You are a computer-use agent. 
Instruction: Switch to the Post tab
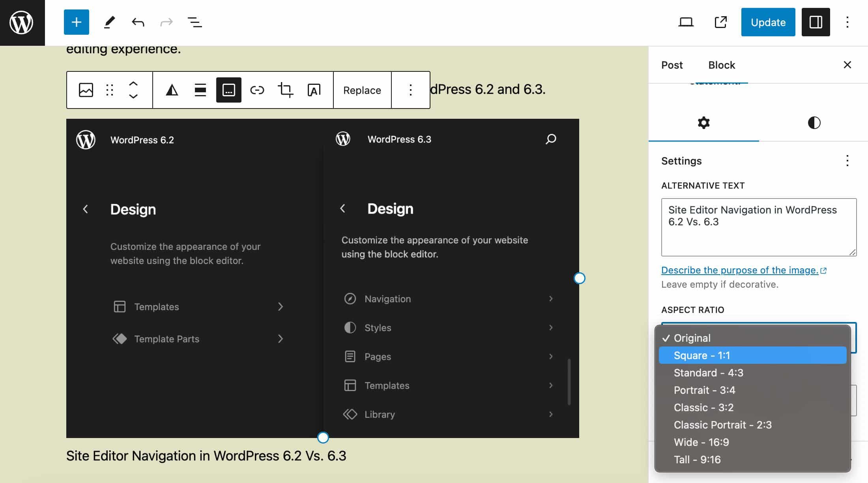pos(672,65)
